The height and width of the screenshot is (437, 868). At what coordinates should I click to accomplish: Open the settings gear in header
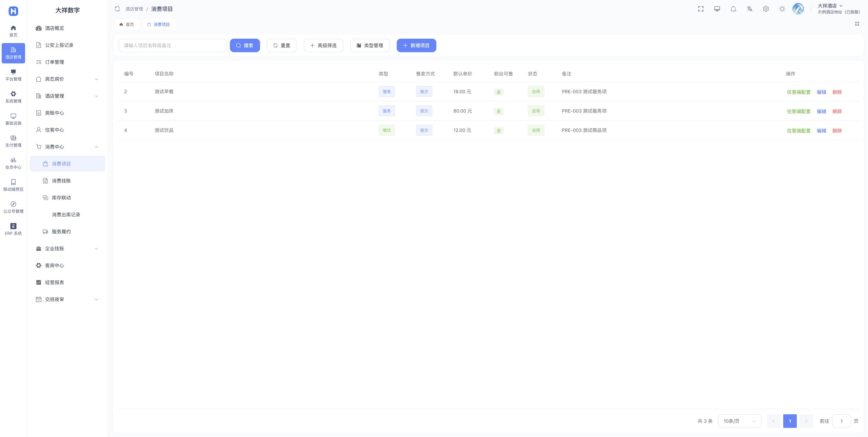[766, 9]
